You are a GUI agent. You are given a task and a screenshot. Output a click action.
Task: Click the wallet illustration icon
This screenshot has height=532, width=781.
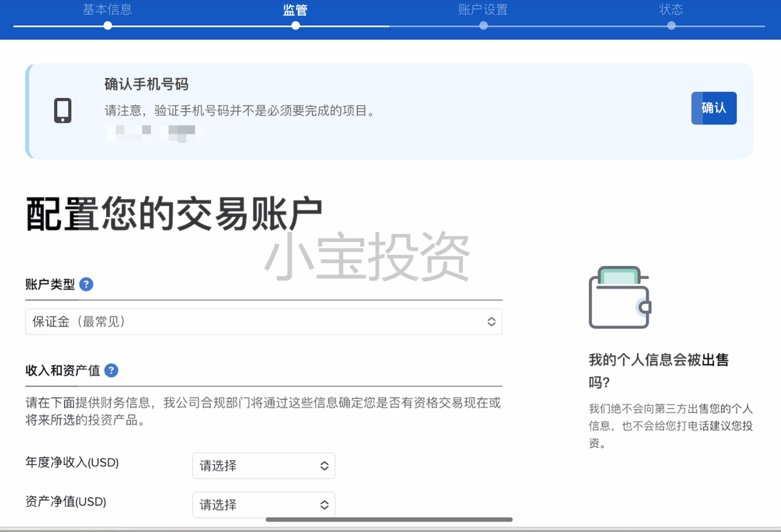coord(620,298)
